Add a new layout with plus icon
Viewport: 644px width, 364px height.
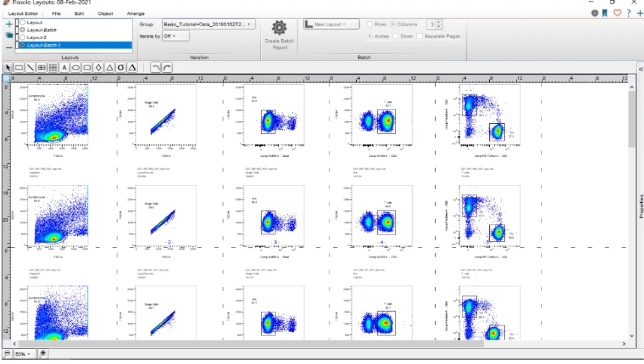pyautogui.click(x=9, y=24)
